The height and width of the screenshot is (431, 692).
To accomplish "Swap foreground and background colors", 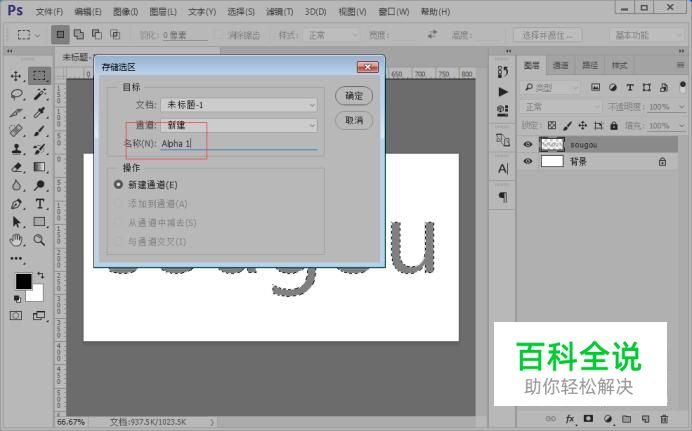I will 40,275.
